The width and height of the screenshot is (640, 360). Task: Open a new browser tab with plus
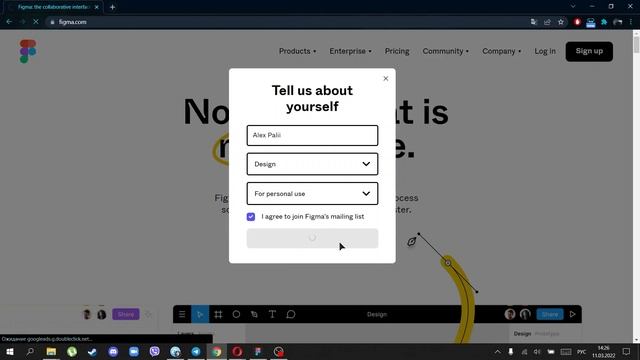click(112, 7)
